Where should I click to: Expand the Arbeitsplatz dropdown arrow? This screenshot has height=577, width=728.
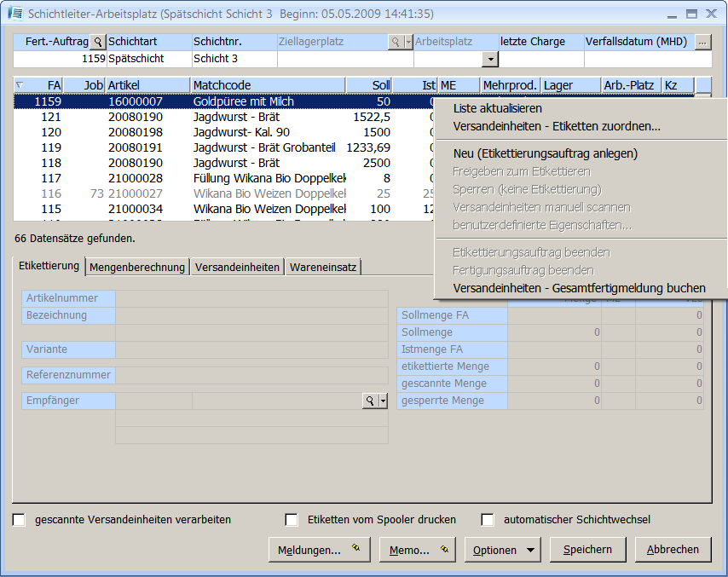pyautogui.click(x=490, y=59)
